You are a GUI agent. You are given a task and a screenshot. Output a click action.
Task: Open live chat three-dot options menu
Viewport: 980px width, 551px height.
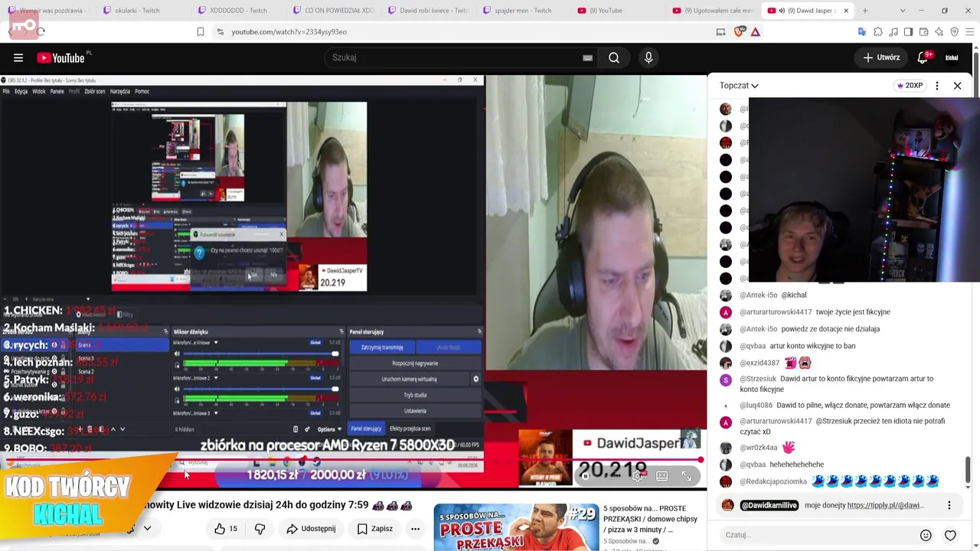coord(937,86)
